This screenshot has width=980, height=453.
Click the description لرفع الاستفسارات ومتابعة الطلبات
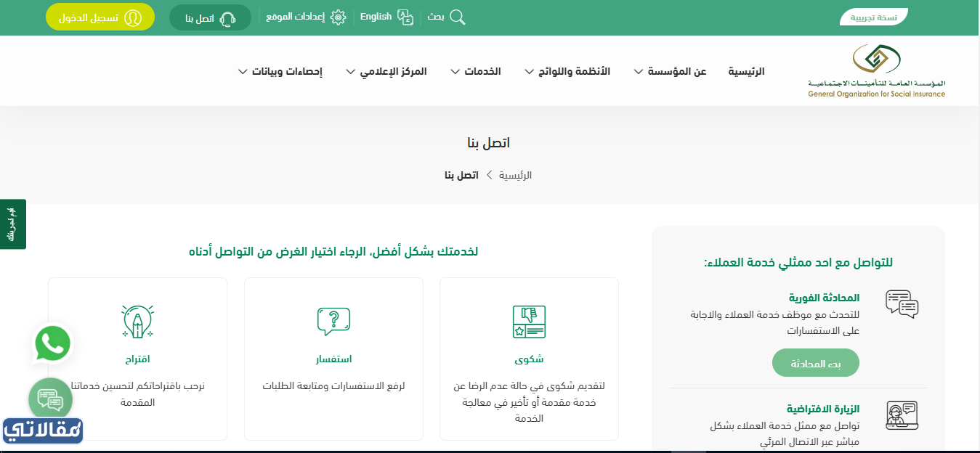click(333, 386)
